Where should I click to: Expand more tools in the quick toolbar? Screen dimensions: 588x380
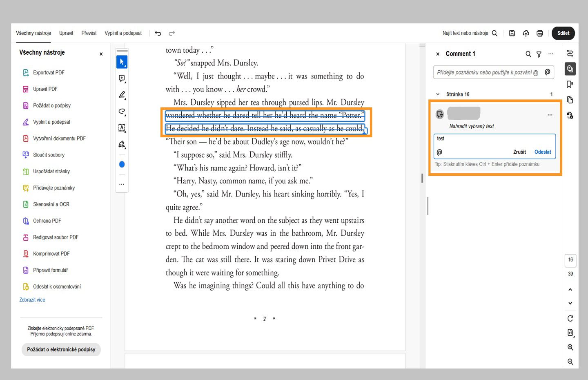click(122, 184)
